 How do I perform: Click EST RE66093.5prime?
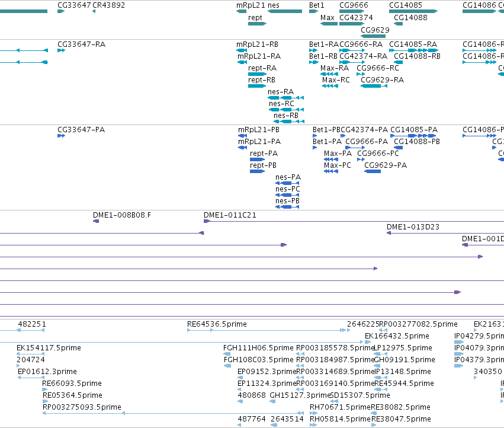click(x=44, y=389)
